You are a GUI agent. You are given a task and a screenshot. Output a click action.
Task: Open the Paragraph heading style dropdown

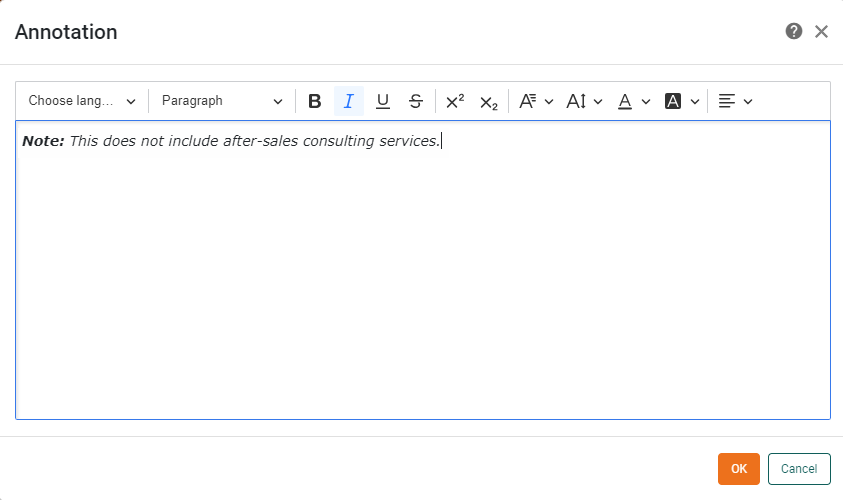222,101
